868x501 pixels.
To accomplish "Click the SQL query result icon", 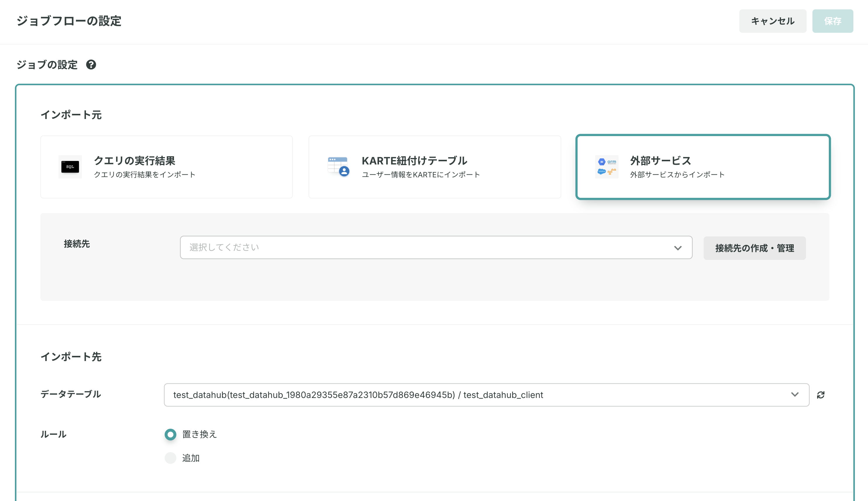I will click(70, 167).
